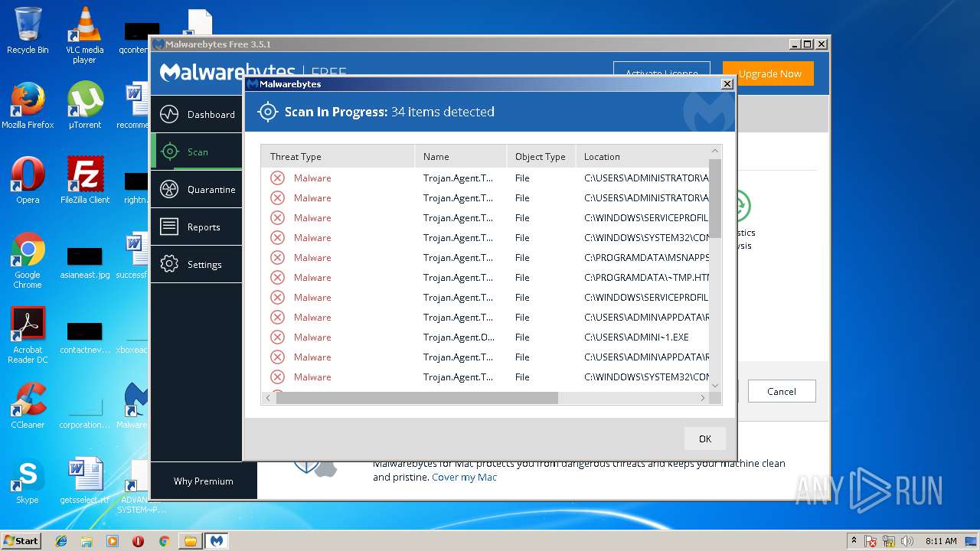This screenshot has height=551, width=980.
Task: Click the Settings gear icon
Action: (169, 265)
